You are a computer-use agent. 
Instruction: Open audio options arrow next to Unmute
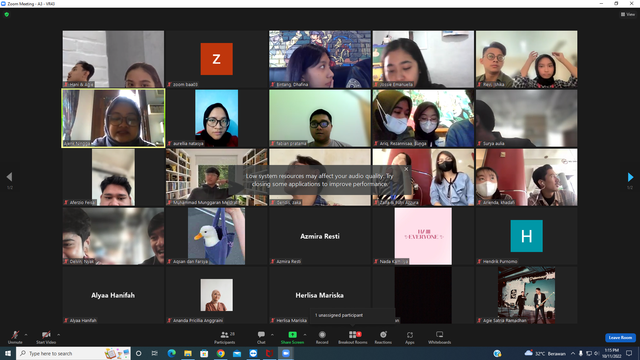click(26, 335)
